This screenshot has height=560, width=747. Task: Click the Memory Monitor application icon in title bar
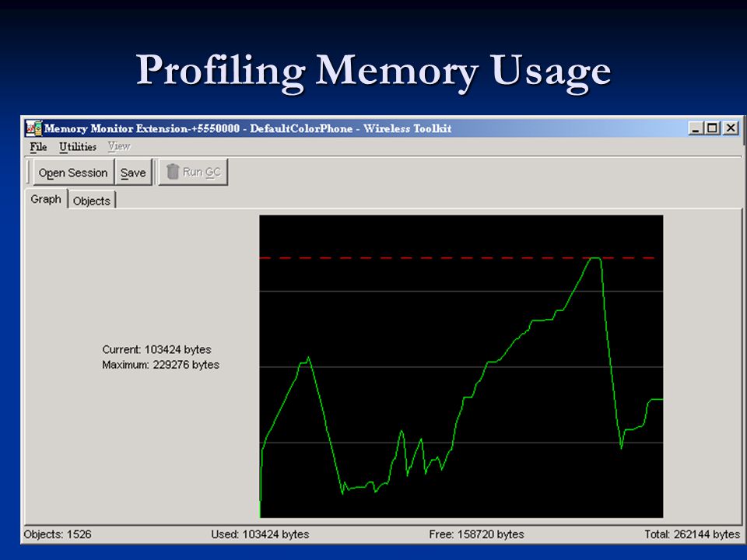33,128
